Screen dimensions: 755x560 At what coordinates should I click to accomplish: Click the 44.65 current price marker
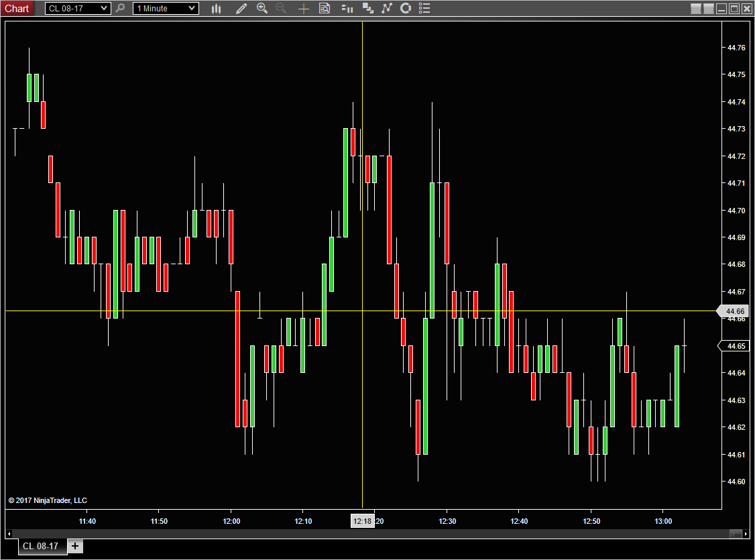(734, 346)
